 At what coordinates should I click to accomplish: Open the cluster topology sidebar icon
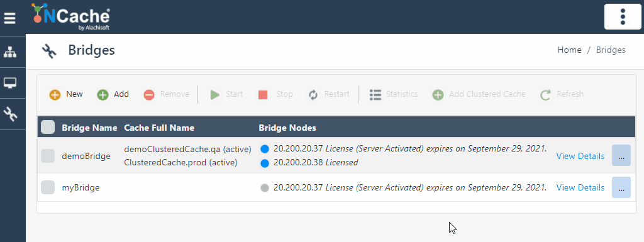[x=10, y=52]
